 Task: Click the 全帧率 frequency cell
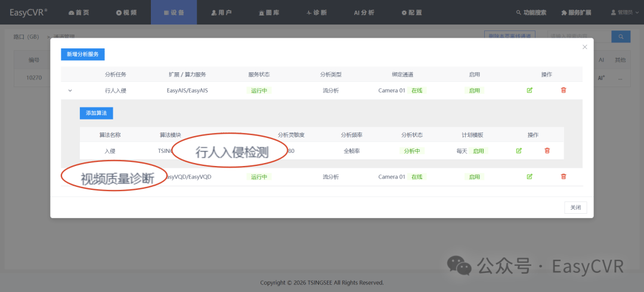(x=352, y=151)
